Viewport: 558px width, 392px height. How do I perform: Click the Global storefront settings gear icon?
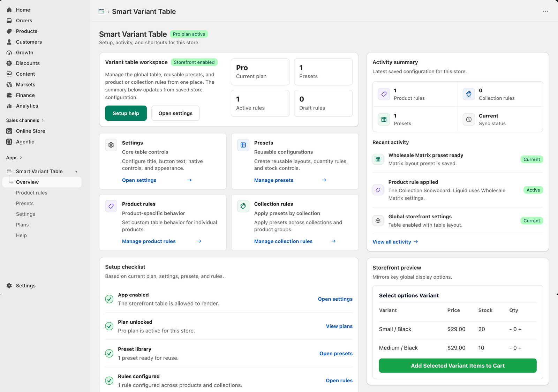click(378, 221)
